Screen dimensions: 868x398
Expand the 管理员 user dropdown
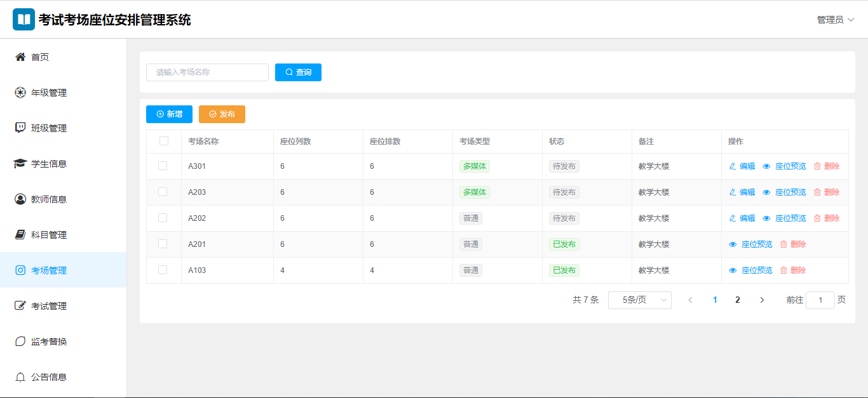coord(835,20)
